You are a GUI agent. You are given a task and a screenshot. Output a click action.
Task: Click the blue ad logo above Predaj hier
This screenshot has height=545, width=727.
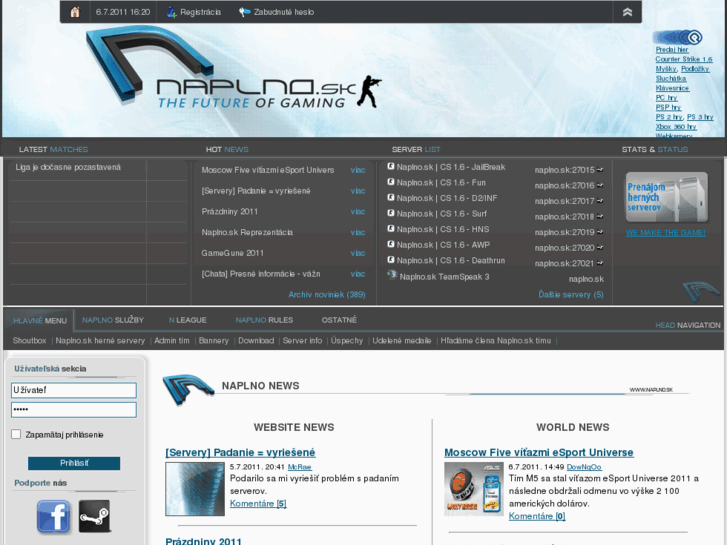(x=677, y=37)
